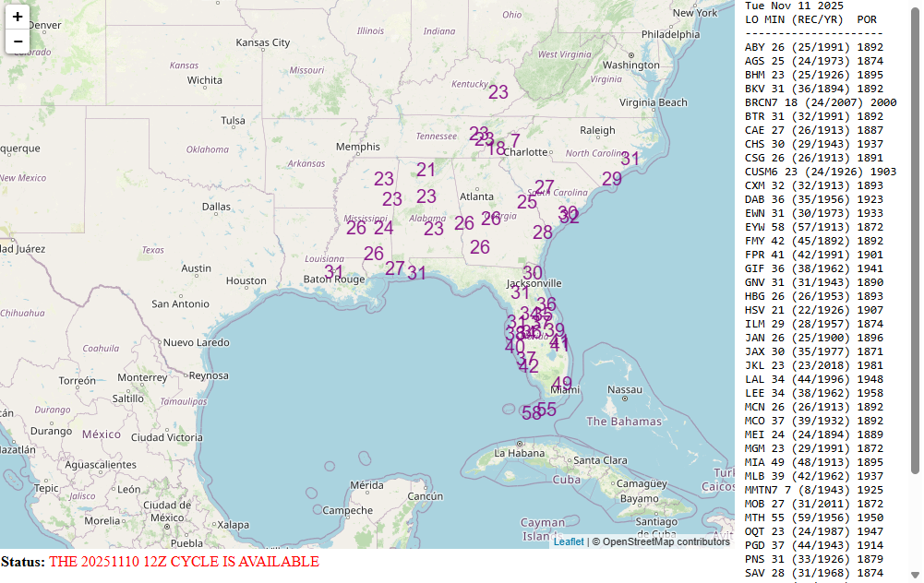The height and width of the screenshot is (583, 924).
Task: Click the zoom out minus button
Action: (18, 42)
